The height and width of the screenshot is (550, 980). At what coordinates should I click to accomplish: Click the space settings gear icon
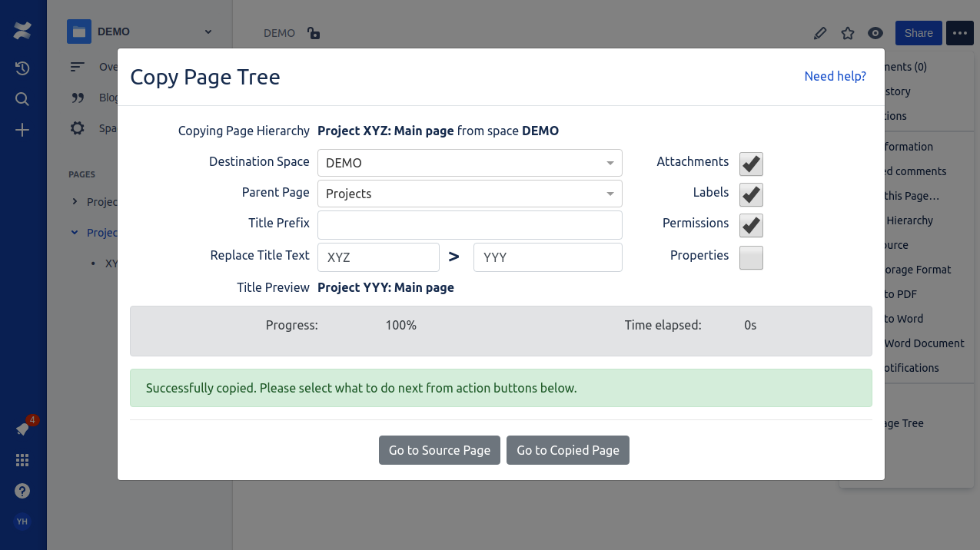coord(78,128)
